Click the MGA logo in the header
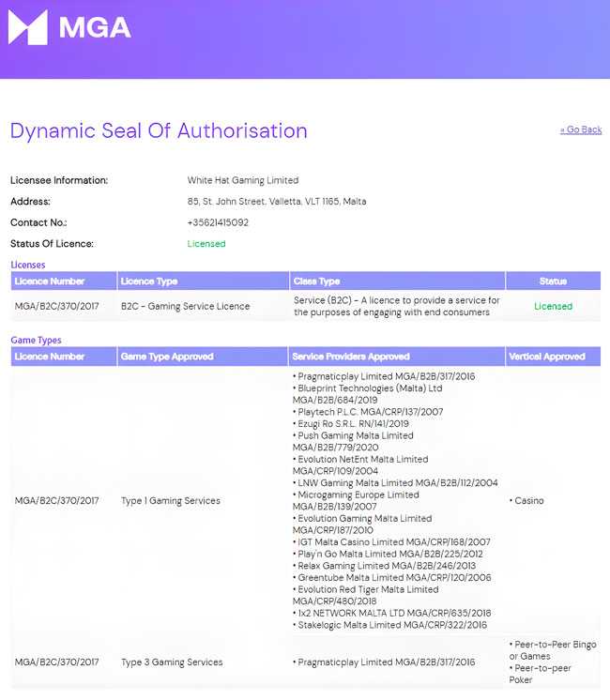 pos(69,27)
